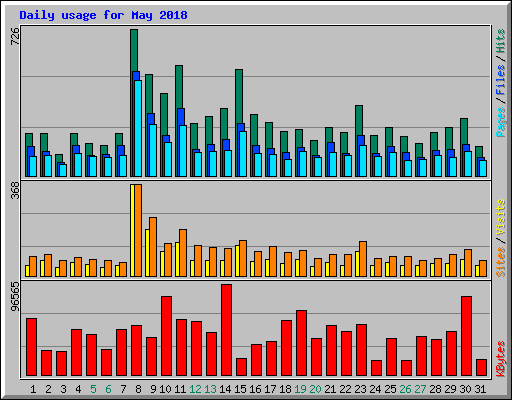Click day label 14 on the x-axis
The height and width of the screenshot is (400, 512).
click(225, 389)
